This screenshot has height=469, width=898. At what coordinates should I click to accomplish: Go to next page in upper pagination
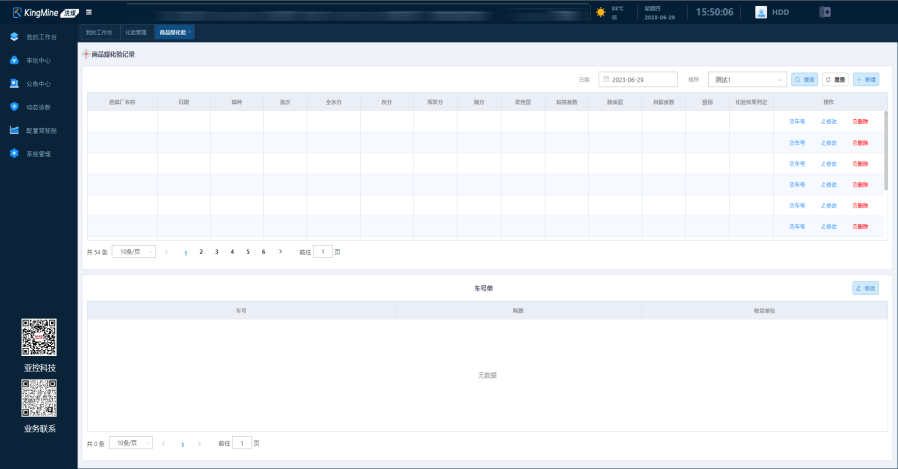tap(280, 252)
